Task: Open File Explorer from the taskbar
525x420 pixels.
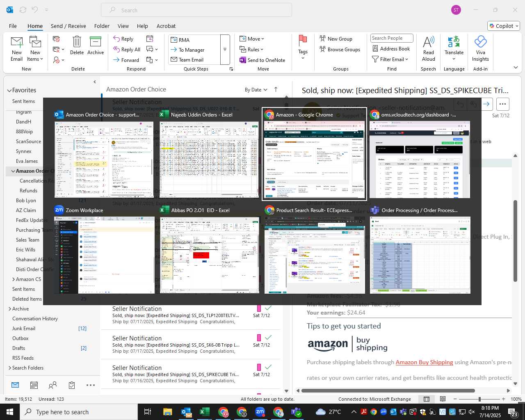Action: [167, 412]
